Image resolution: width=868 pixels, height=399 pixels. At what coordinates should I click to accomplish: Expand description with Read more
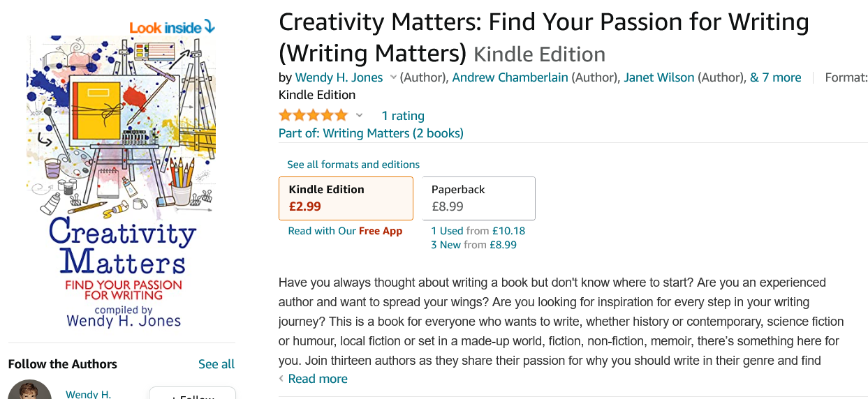(317, 379)
